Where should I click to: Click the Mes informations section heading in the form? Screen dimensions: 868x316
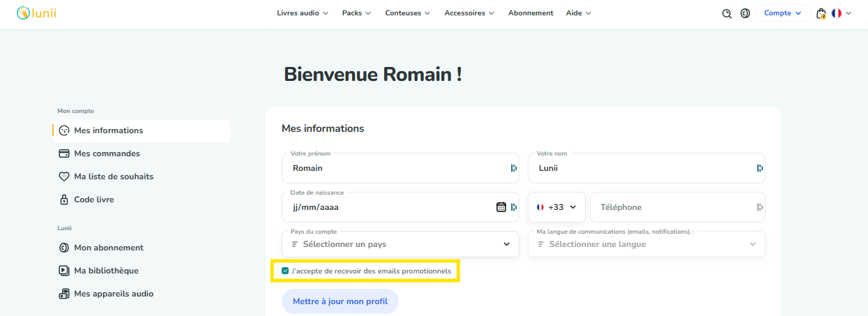[323, 128]
